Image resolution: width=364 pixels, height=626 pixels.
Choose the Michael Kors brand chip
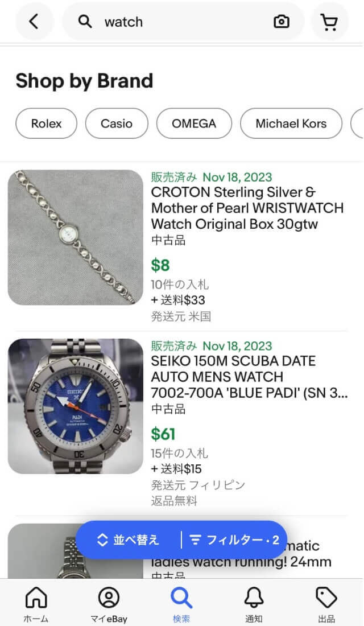point(291,123)
